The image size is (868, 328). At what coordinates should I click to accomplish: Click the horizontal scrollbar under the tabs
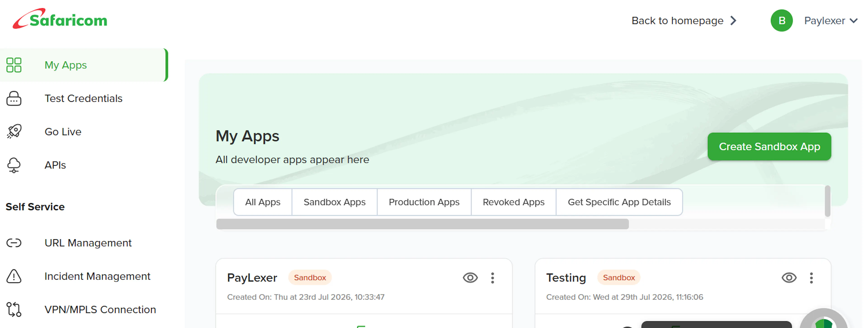point(422,224)
